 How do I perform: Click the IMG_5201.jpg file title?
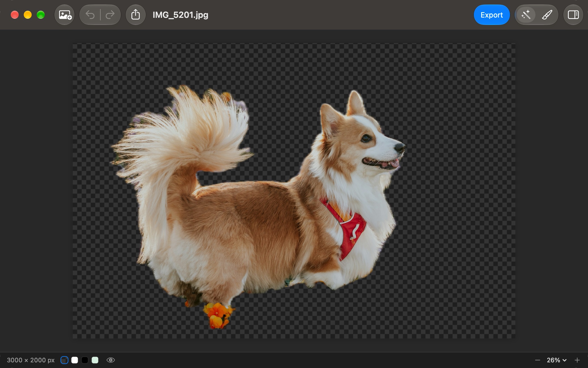[180, 15]
